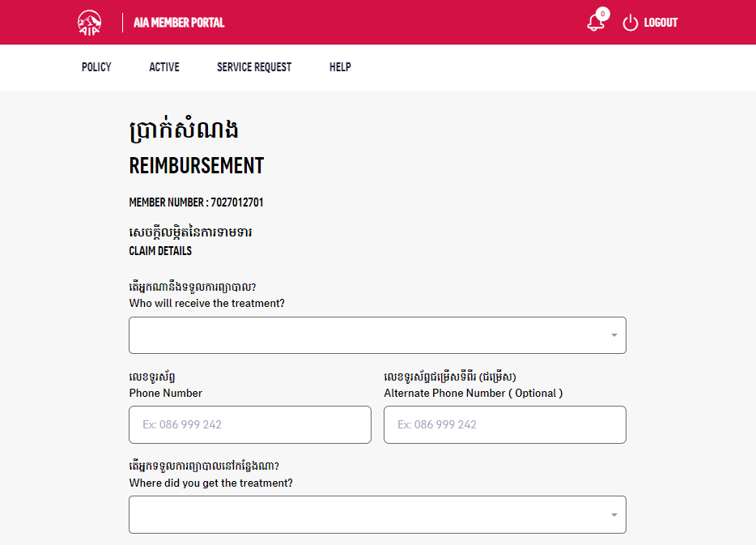Open the ACTIVE menu item
This screenshot has width=756, height=545.
click(x=164, y=67)
